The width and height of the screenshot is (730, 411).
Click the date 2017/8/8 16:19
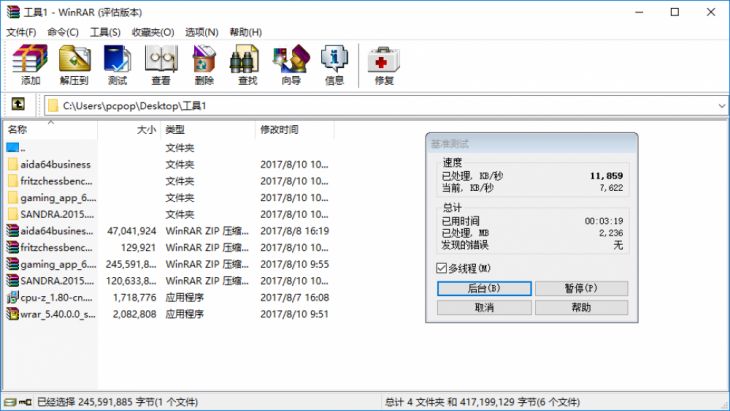tap(295, 231)
